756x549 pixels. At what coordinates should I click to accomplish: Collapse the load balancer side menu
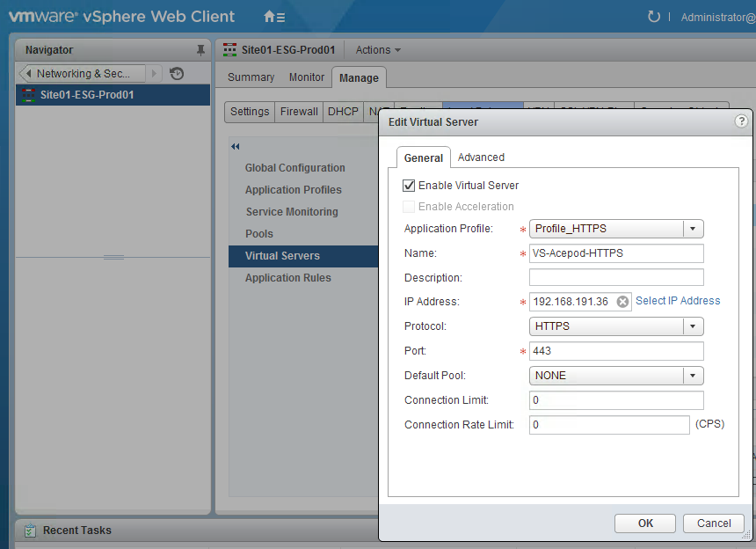coord(236,146)
